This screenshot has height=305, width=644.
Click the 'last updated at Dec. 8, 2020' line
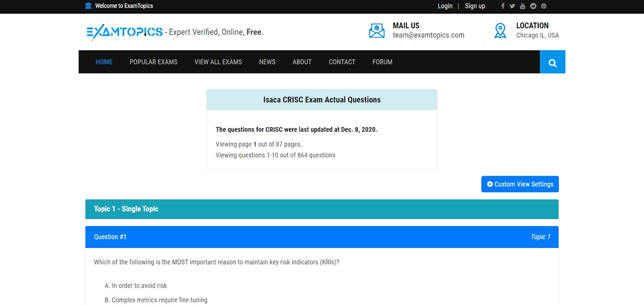click(296, 130)
